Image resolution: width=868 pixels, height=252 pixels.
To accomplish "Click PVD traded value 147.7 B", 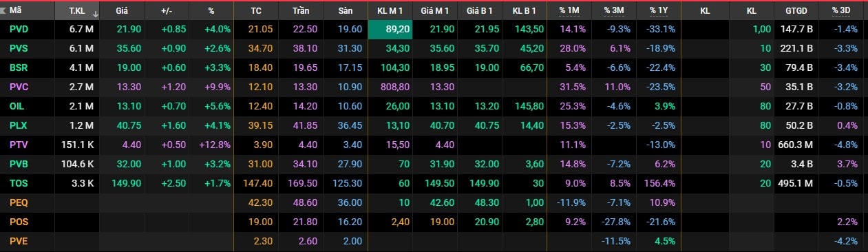I will [797, 30].
